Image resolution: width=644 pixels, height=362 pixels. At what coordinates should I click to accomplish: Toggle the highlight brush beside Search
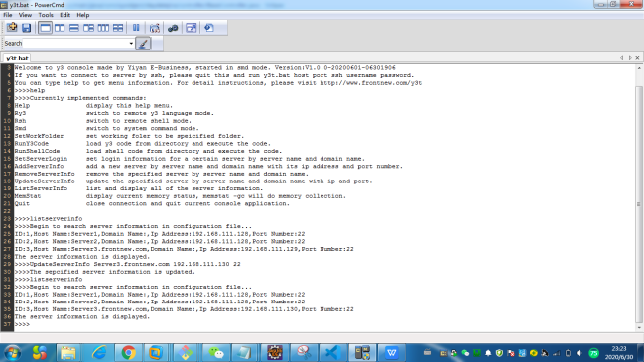(x=143, y=43)
